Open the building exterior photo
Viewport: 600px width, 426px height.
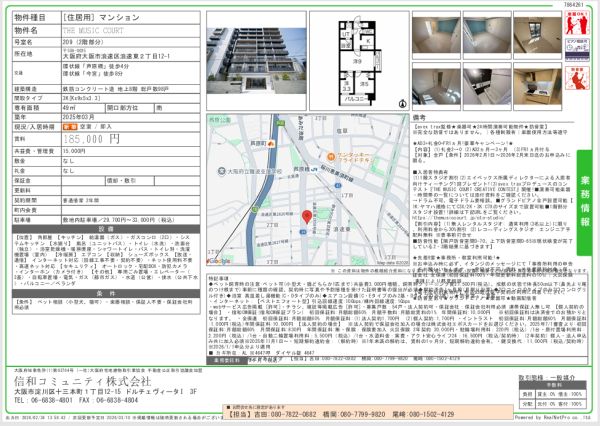256,61
